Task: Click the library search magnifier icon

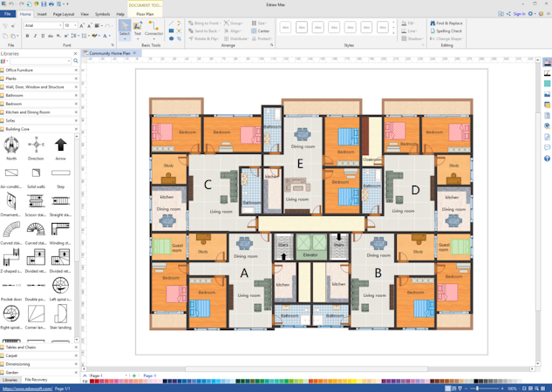Action: pyautogui.click(x=75, y=61)
